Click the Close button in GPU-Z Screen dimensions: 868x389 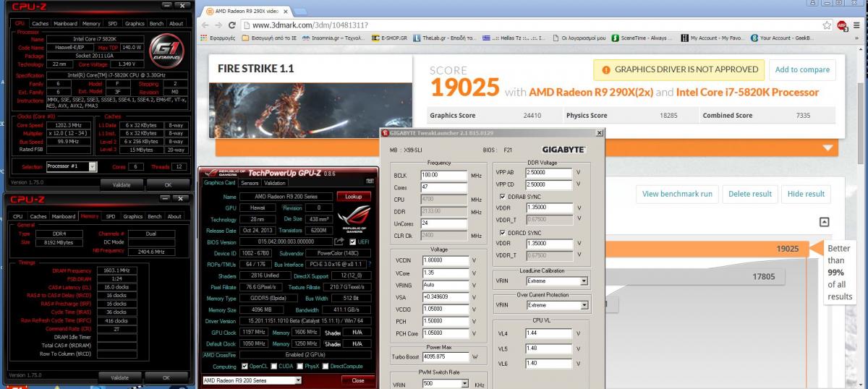(x=357, y=380)
